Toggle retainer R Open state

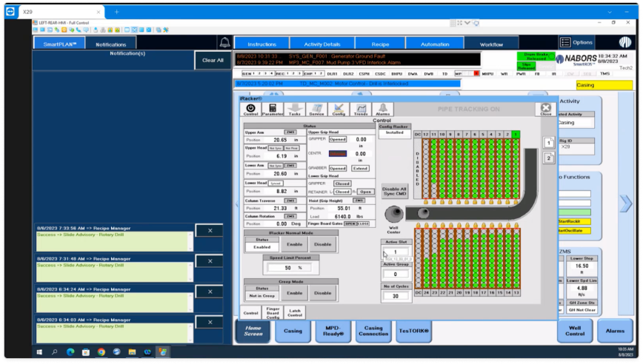tap(365, 192)
